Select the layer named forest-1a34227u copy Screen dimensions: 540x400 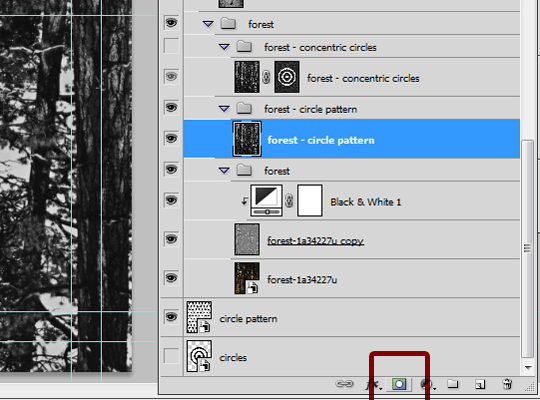[x=315, y=240]
